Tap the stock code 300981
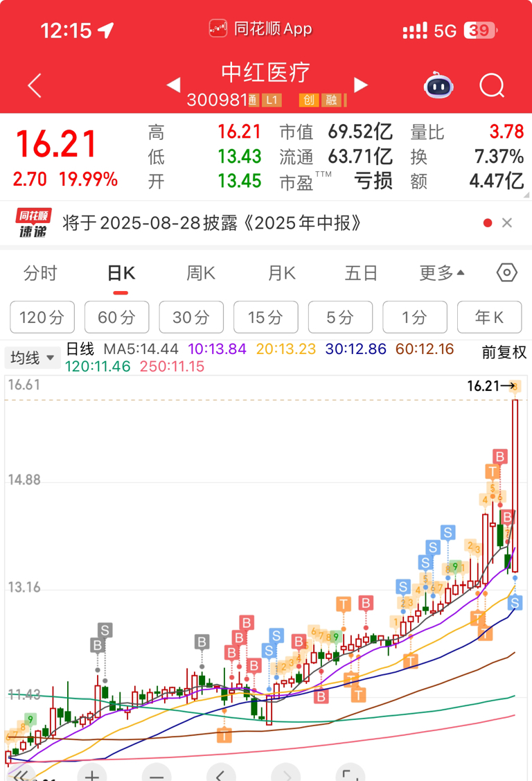The image size is (532, 781). tap(217, 100)
